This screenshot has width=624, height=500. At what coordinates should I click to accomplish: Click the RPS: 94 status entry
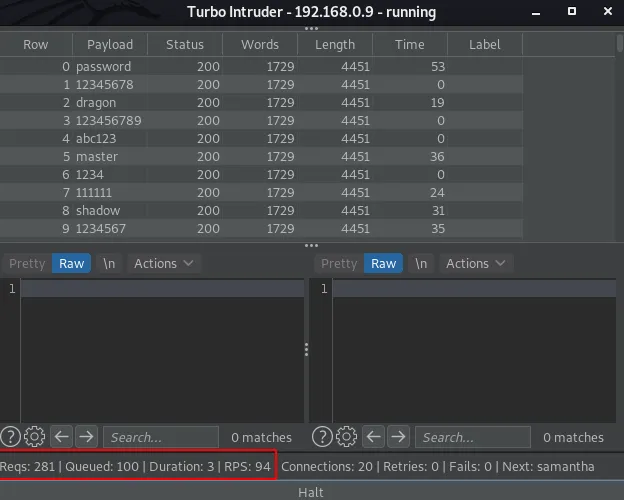tap(247, 467)
